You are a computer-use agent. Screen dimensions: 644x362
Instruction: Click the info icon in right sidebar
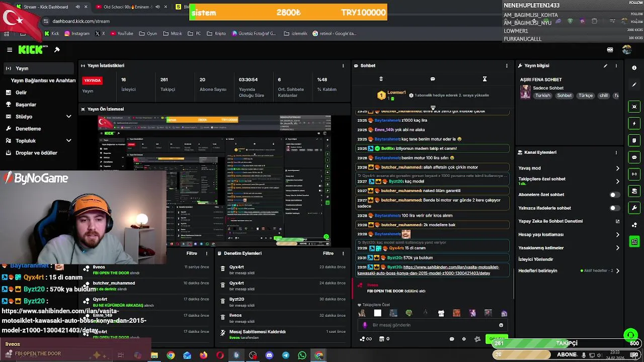(634, 67)
